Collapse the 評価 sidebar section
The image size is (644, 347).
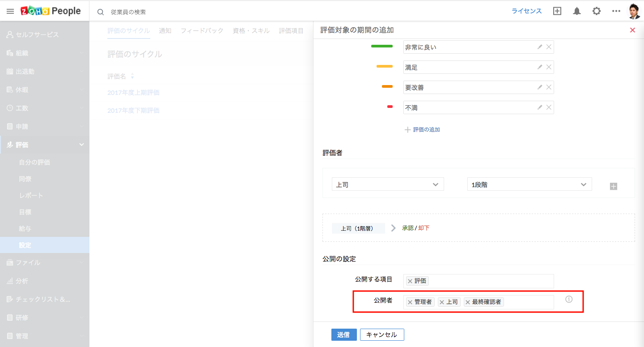point(81,145)
